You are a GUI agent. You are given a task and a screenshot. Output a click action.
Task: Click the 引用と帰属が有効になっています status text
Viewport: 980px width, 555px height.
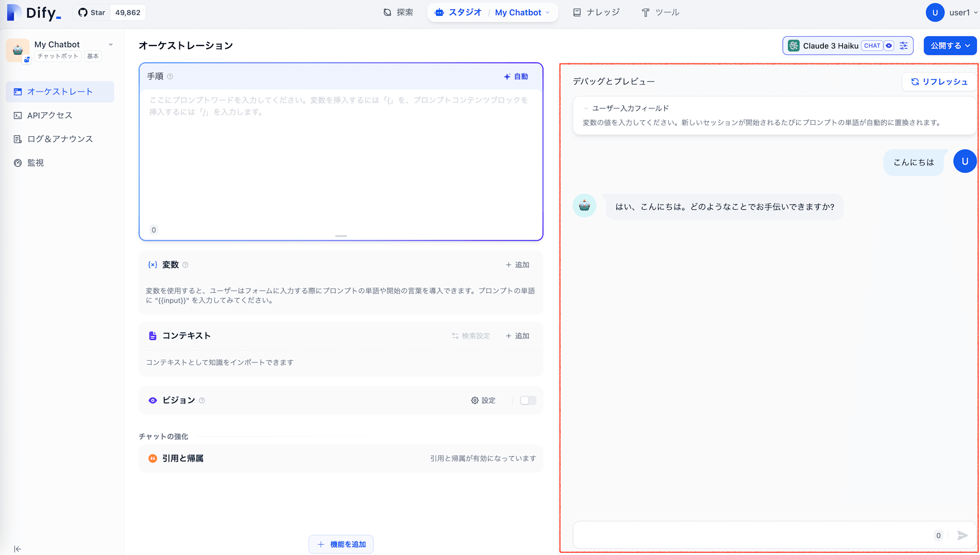[x=483, y=458]
